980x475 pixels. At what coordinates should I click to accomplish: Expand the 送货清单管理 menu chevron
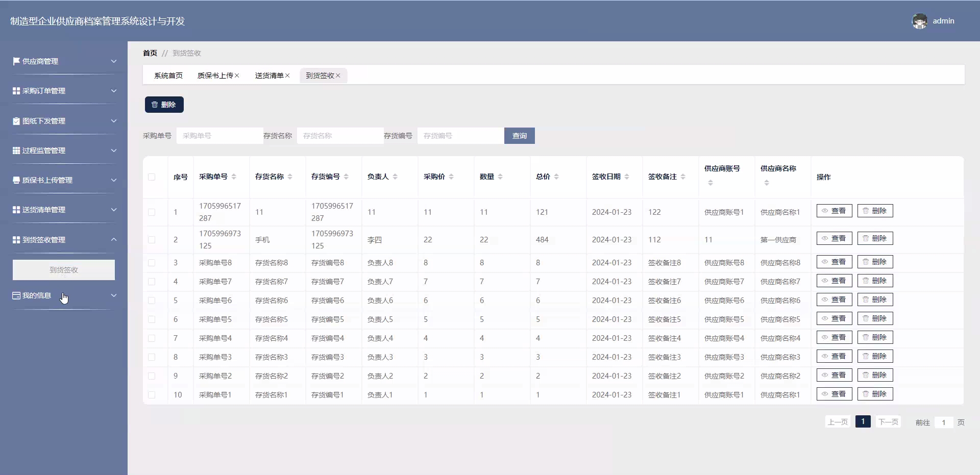[x=114, y=210]
